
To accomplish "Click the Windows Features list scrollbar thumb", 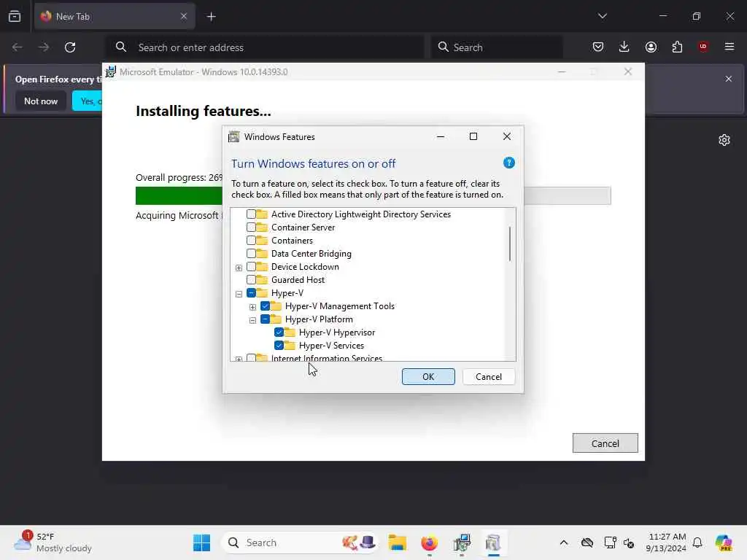I will (510, 244).
